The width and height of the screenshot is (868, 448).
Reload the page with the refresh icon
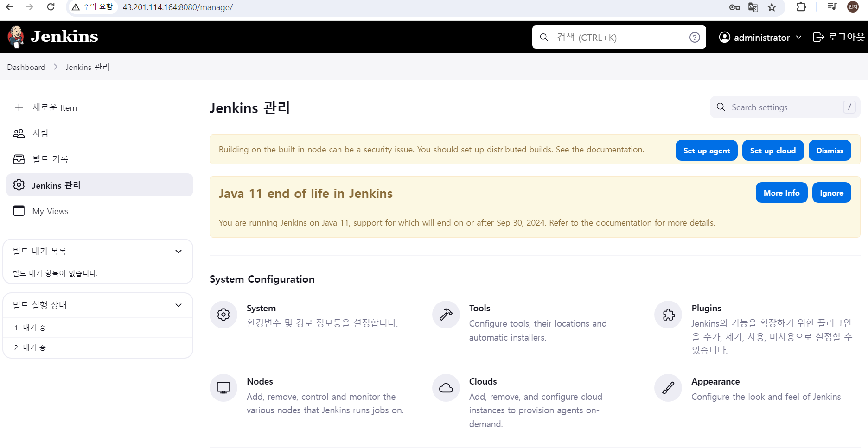51,7
